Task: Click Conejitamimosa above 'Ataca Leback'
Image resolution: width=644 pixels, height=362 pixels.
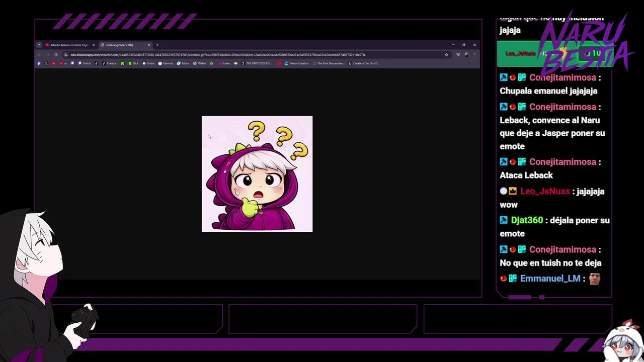Action: (x=562, y=162)
